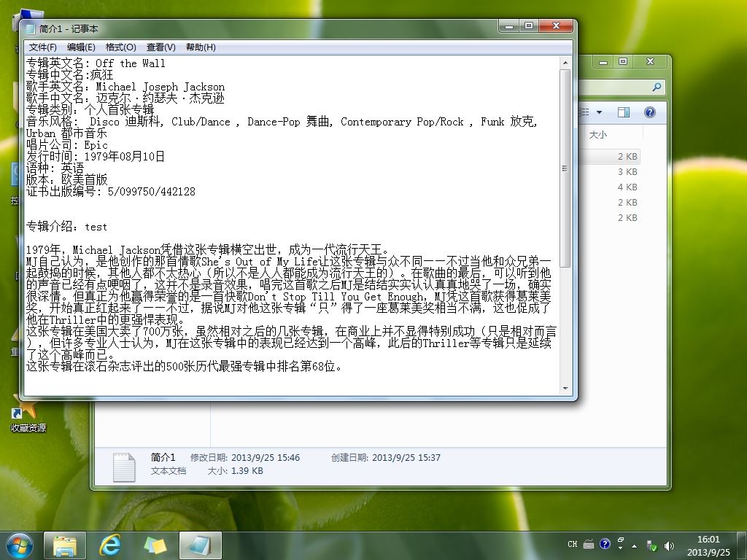747x560 pixels.
Task: Open the 帮助(H) menu
Action: (201, 47)
